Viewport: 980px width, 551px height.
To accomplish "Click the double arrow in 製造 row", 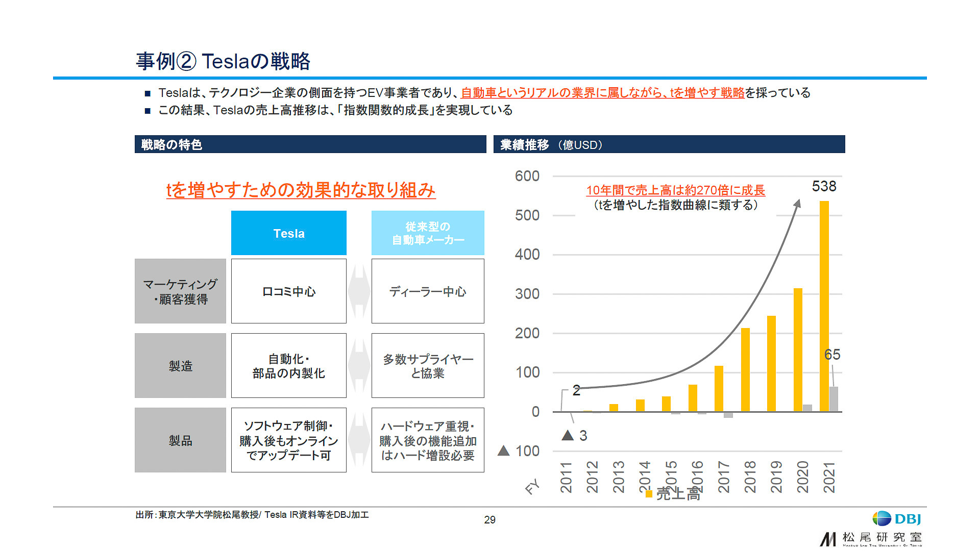I will click(x=359, y=365).
